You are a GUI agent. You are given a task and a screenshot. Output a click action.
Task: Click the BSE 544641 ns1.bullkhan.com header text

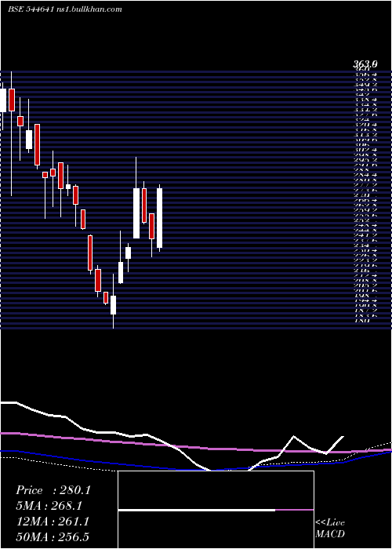point(65,9)
